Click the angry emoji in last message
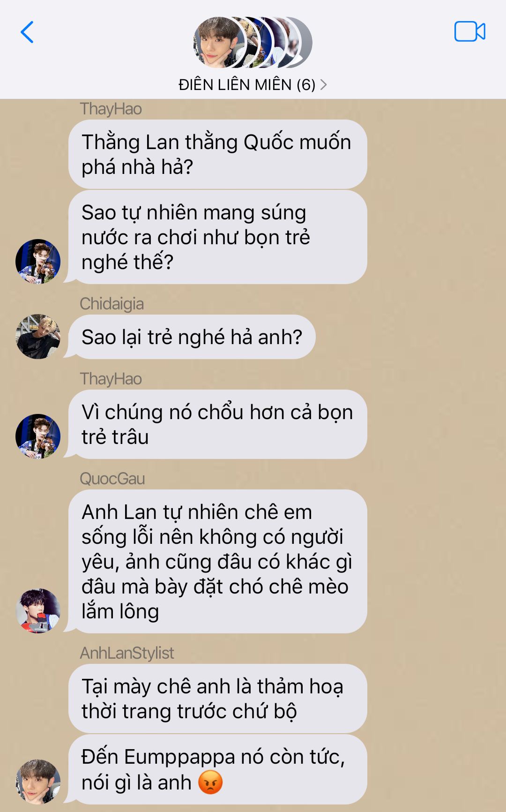The height and width of the screenshot is (812, 506). pos(210,782)
